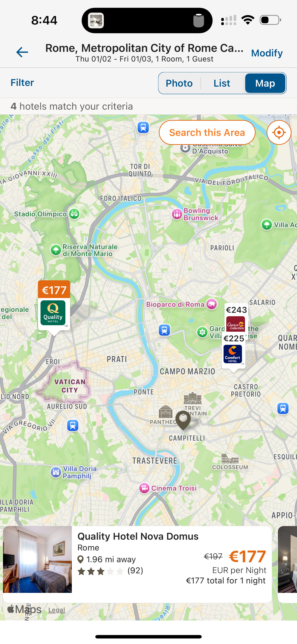Open the Filter options
The image size is (297, 644).
22,82
